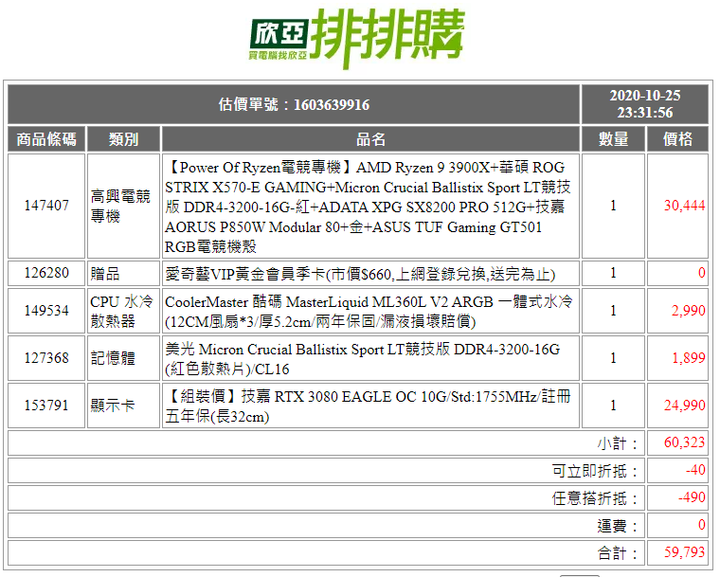Click the 欣亞 排排購 logo banner
This screenshot has width=720, height=577.
click(357, 38)
